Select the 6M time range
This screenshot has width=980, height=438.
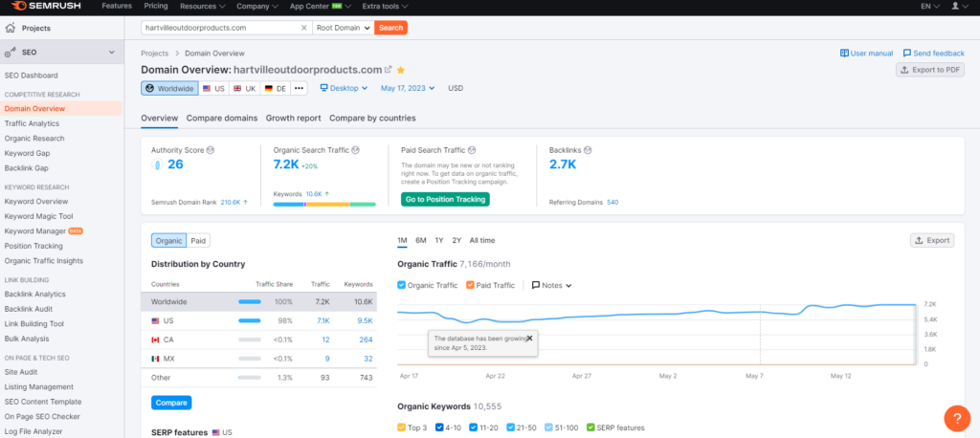[421, 240]
